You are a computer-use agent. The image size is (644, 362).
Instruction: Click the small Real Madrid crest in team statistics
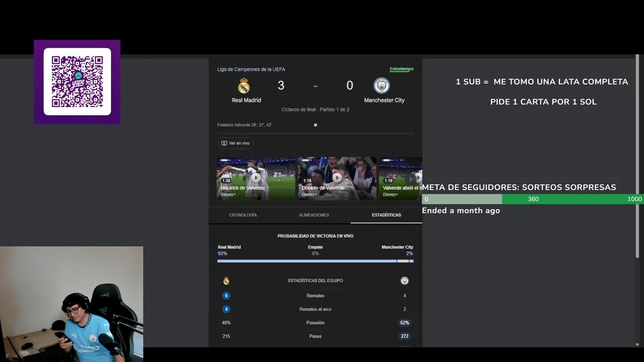point(226,281)
